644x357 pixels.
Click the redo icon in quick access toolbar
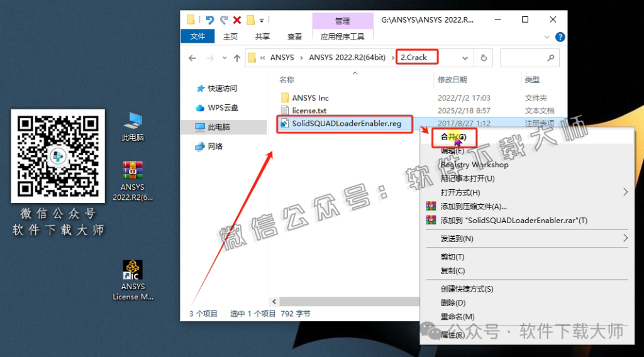[224, 19]
